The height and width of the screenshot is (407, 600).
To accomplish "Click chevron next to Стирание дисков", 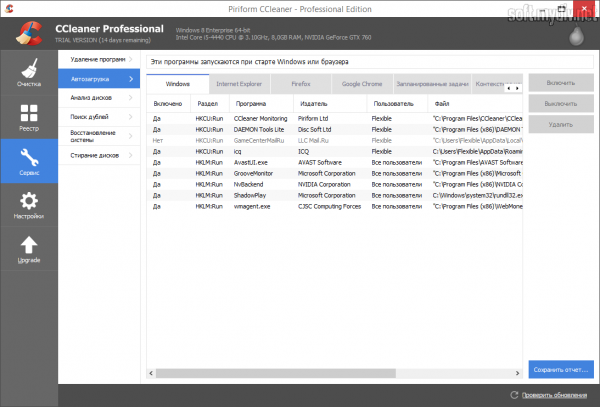I will [131, 155].
